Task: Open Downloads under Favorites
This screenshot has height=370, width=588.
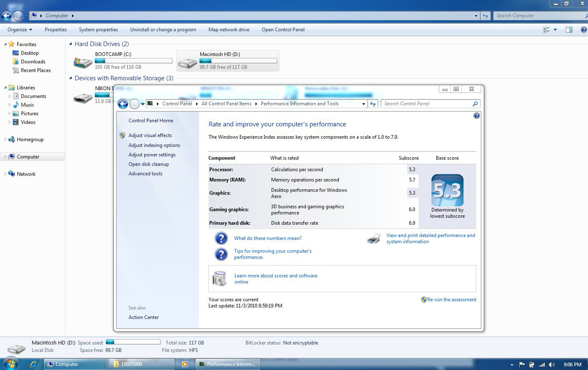Action: (33, 62)
